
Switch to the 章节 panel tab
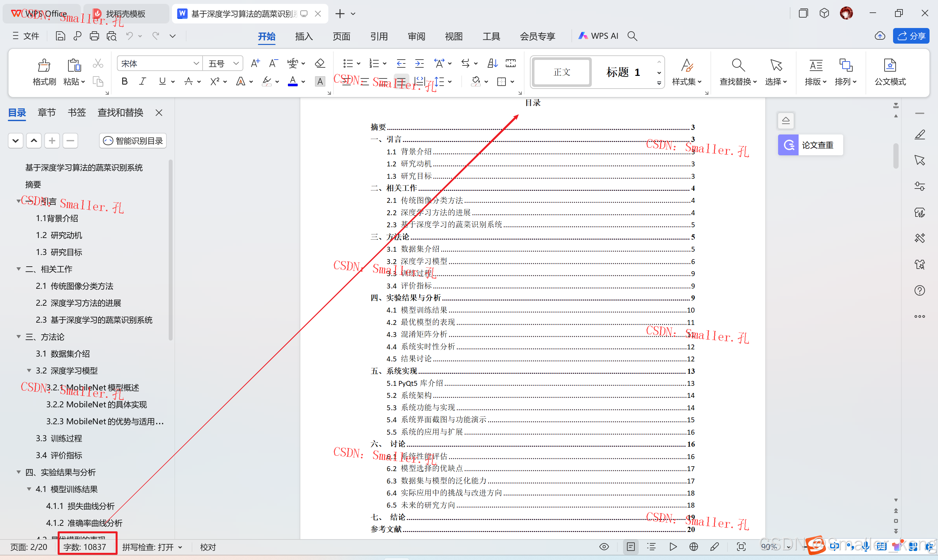[47, 112]
